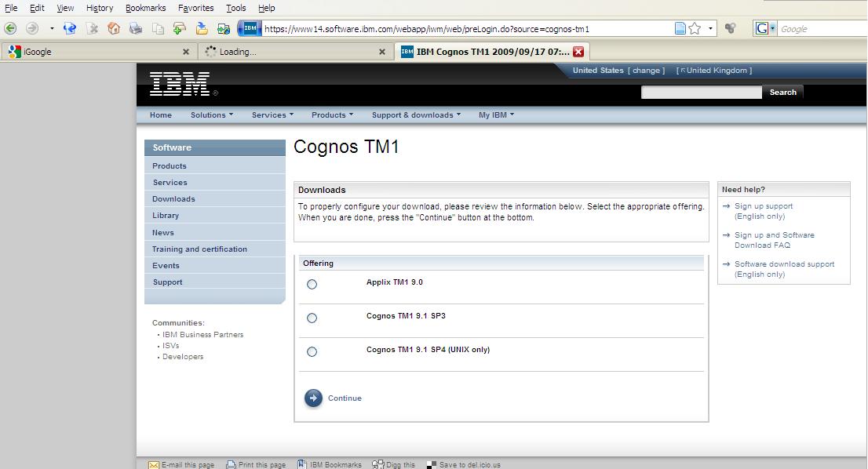Click the browser Forward arrow button

pyautogui.click(x=32, y=28)
